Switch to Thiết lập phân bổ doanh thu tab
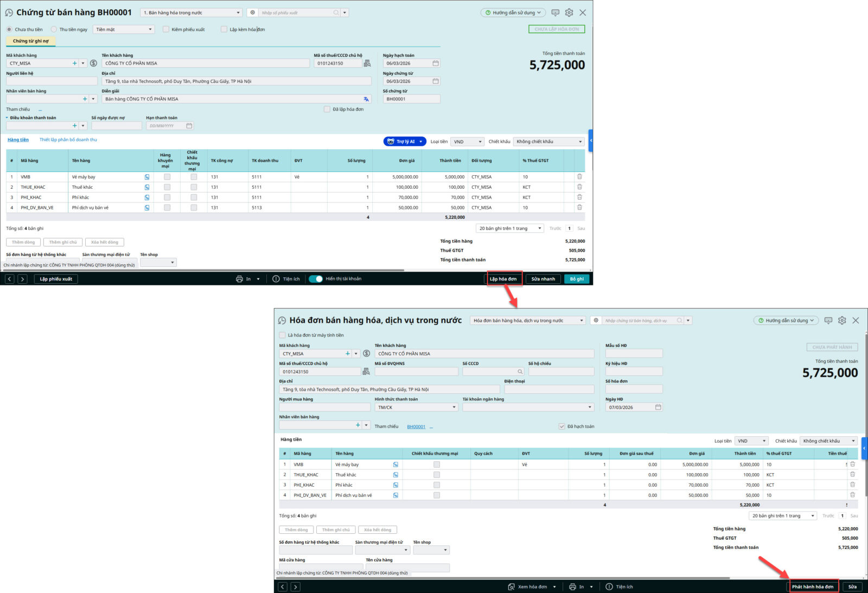This screenshot has height=593, width=868. (68, 140)
